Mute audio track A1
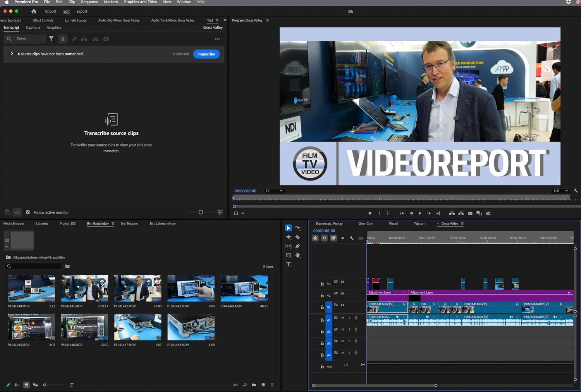 [342, 318]
